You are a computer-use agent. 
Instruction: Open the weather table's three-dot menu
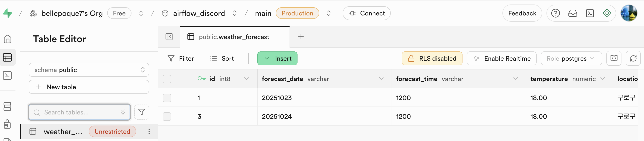tap(149, 132)
